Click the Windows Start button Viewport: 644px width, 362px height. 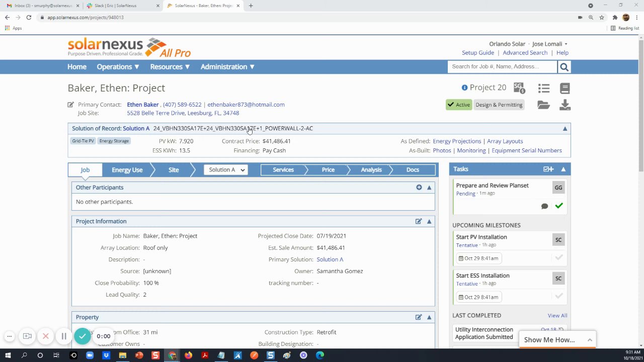[x=8, y=355]
